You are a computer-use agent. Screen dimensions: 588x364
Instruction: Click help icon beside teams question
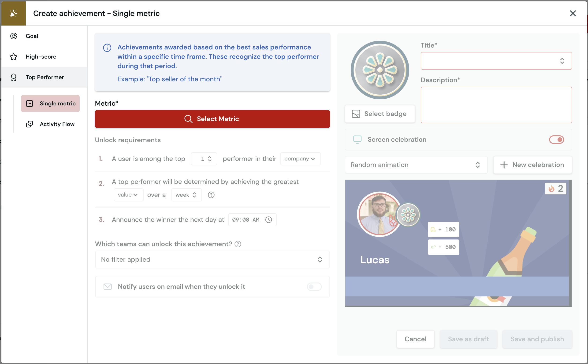238,244
